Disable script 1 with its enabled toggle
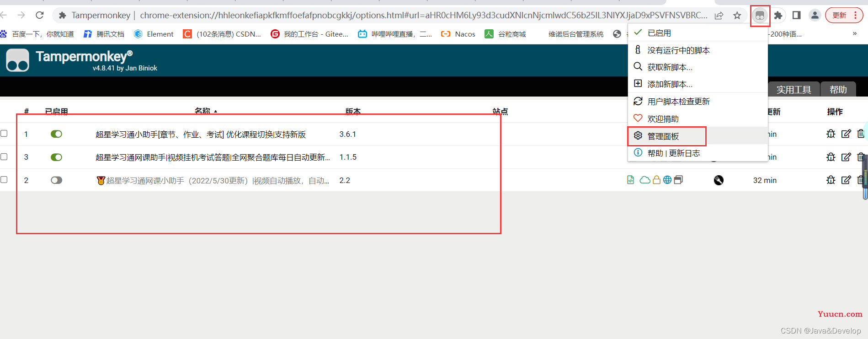 pyautogui.click(x=56, y=134)
